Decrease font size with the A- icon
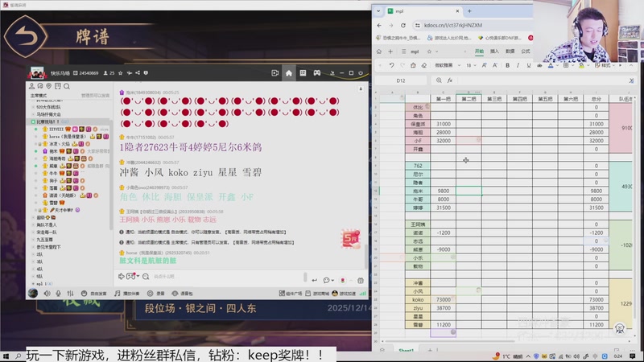This screenshot has height=362, width=644. pyautogui.click(x=495, y=65)
